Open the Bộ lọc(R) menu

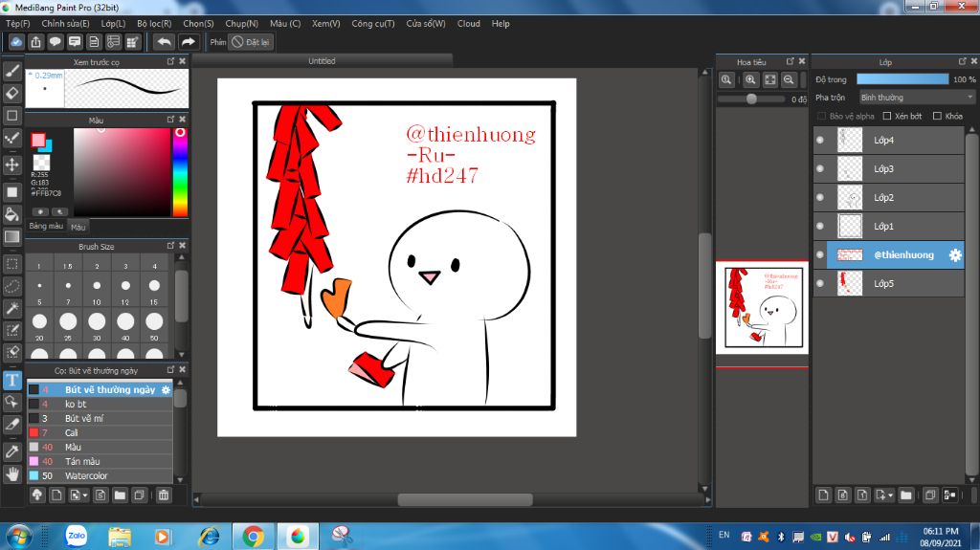pyautogui.click(x=154, y=24)
